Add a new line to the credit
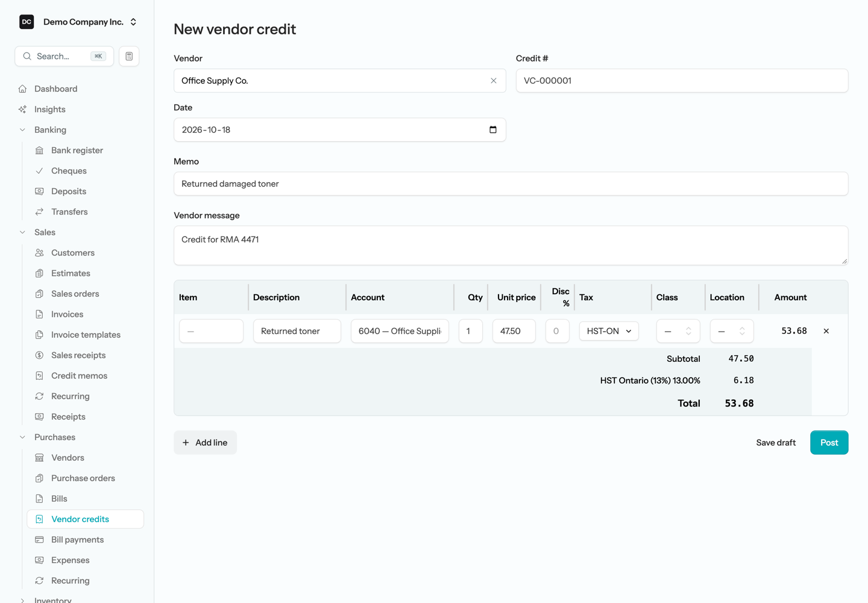The height and width of the screenshot is (603, 868). coord(205,443)
